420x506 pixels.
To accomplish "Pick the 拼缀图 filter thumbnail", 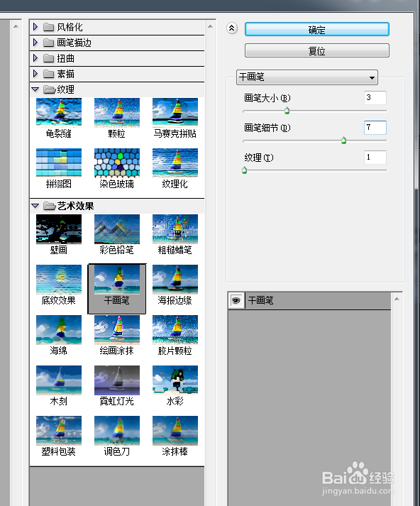I will click(59, 163).
